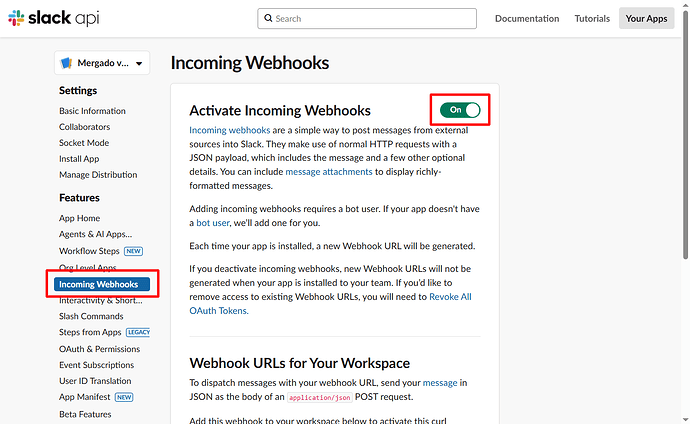Image resolution: width=690 pixels, height=424 pixels.
Task: Go to the Slash Commands page
Action: tap(91, 316)
